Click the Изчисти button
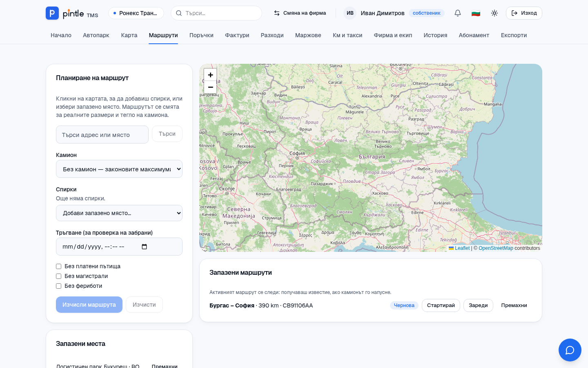This screenshot has width=588, height=368. (x=144, y=305)
